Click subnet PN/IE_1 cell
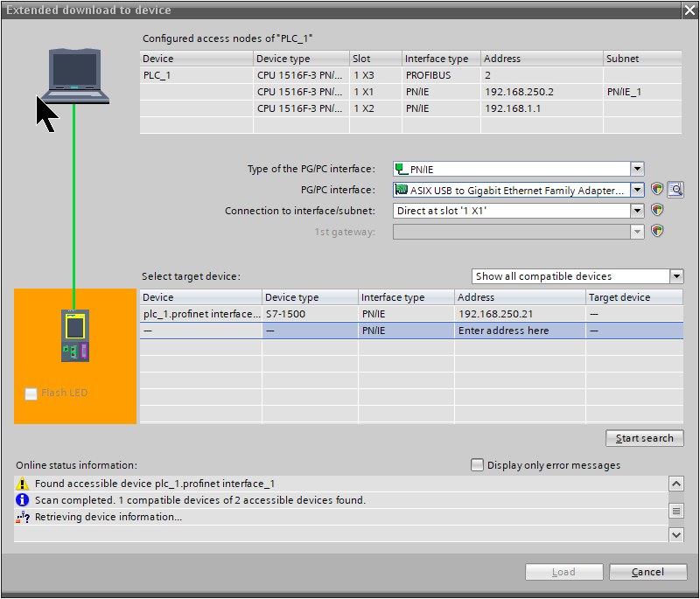Screen dimensions: 700x599 point(642,92)
